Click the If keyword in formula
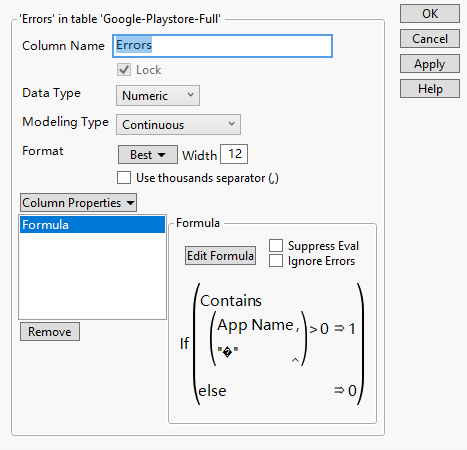The height and width of the screenshot is (450, 467). click(184, 343)
